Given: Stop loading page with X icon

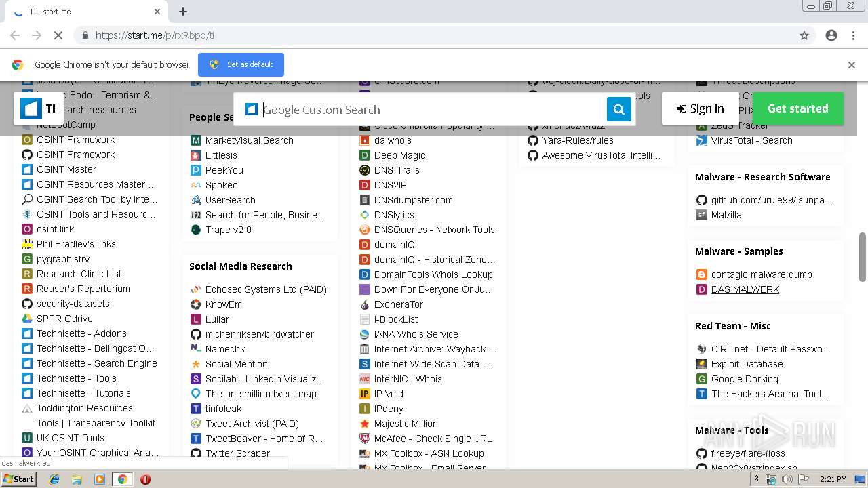Looking at the screenshot, I should [58, 35].
